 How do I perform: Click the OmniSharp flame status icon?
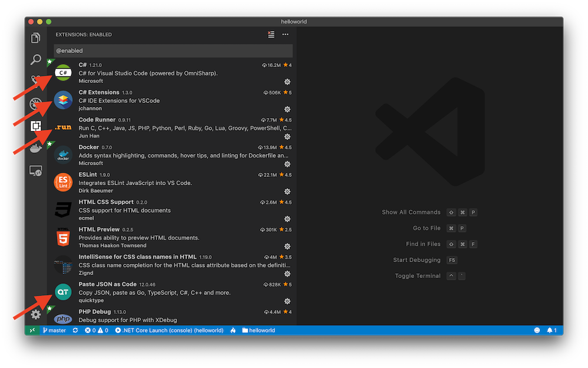pos(233,330)
